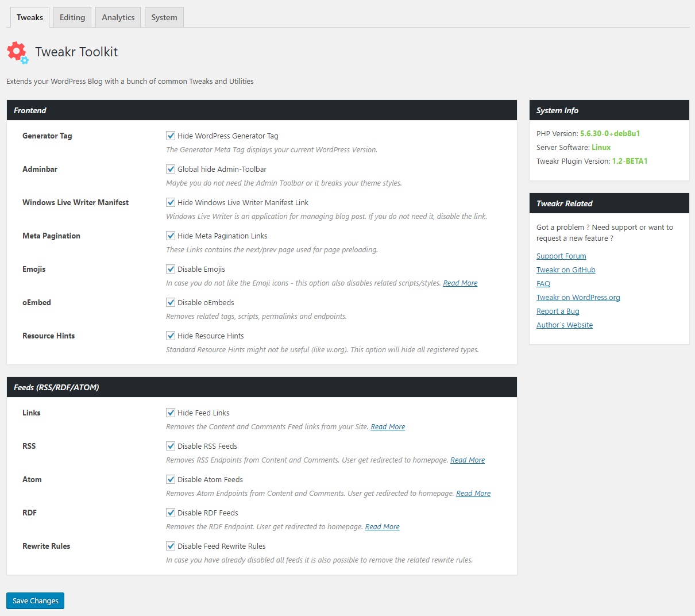Viewport: 695px width, 616px height.
Task: Click the Feeds (RSS/RDF/ATOM) section header
Action: tap(262, 387)
